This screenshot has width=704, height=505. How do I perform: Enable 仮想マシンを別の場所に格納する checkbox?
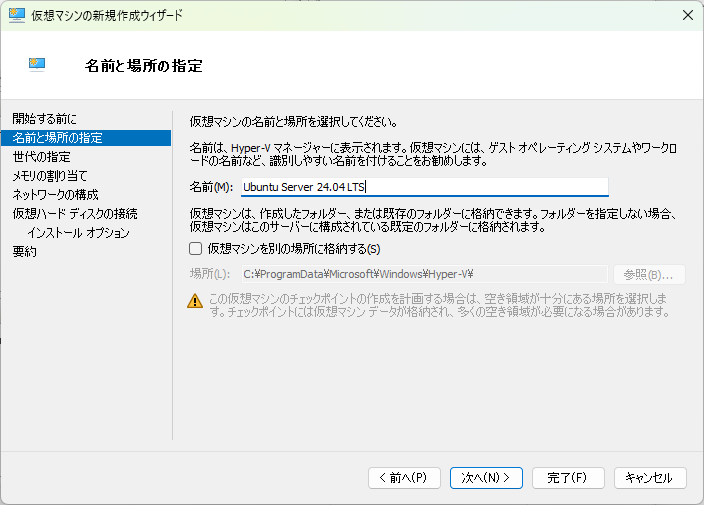195,249
